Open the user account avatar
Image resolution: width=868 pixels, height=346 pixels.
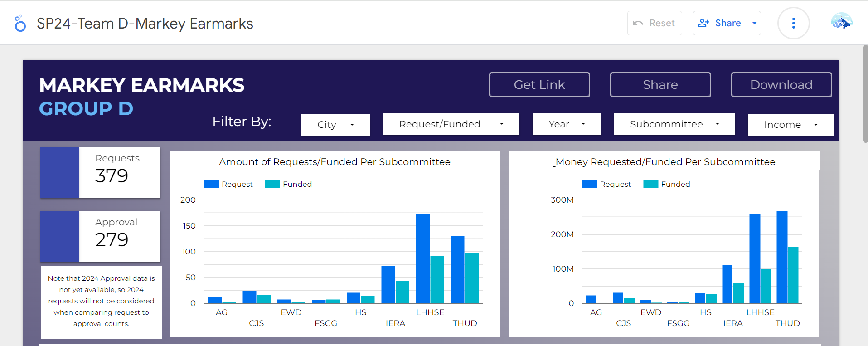pos(841,22)
